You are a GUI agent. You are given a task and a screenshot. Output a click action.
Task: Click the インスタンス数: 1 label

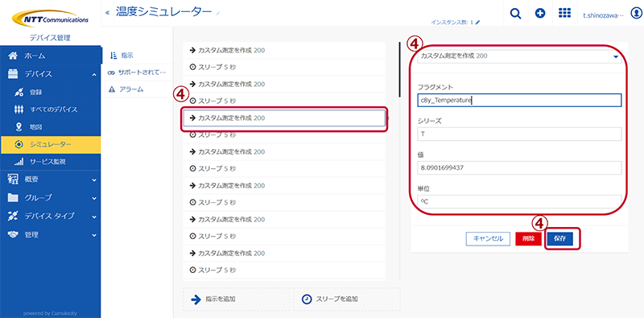452,23
